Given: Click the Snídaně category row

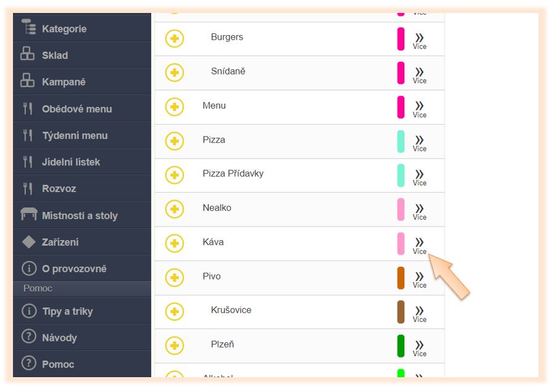Looking at the screenshot, I should point(299,73).
